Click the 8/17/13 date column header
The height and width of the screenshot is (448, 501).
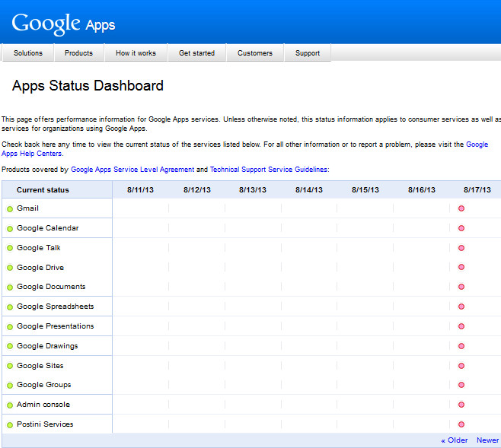click(477, 190)
